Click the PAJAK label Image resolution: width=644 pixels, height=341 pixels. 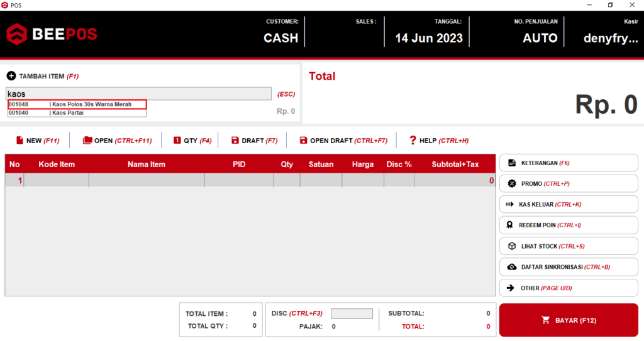(x=311, y=326)
